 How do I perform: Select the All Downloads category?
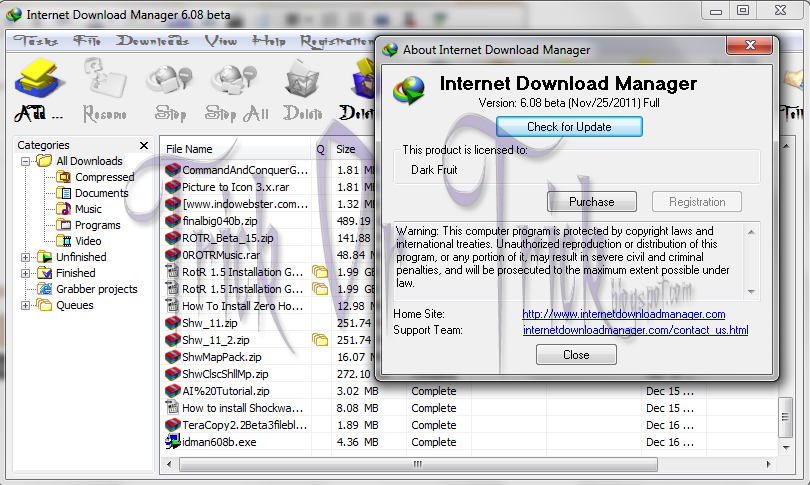[x=89, y=161]
